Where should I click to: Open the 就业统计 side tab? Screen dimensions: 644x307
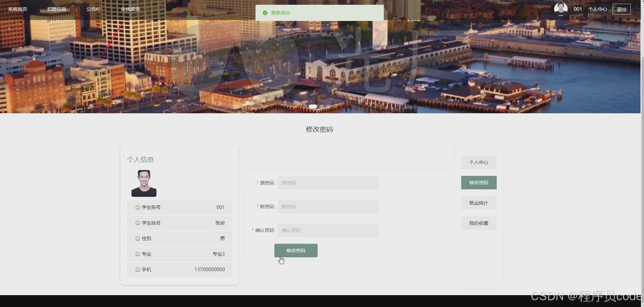click(x=479, y=203)
